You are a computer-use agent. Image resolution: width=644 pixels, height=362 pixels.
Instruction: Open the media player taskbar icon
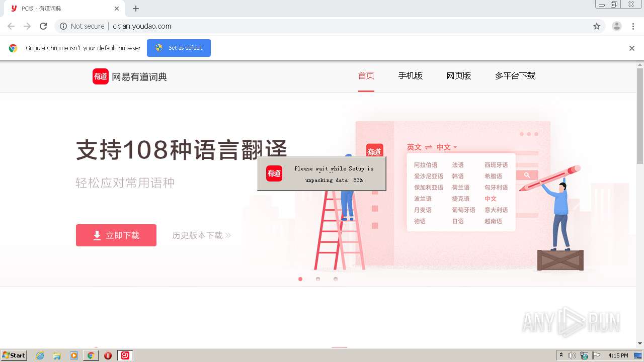[74, 355]
